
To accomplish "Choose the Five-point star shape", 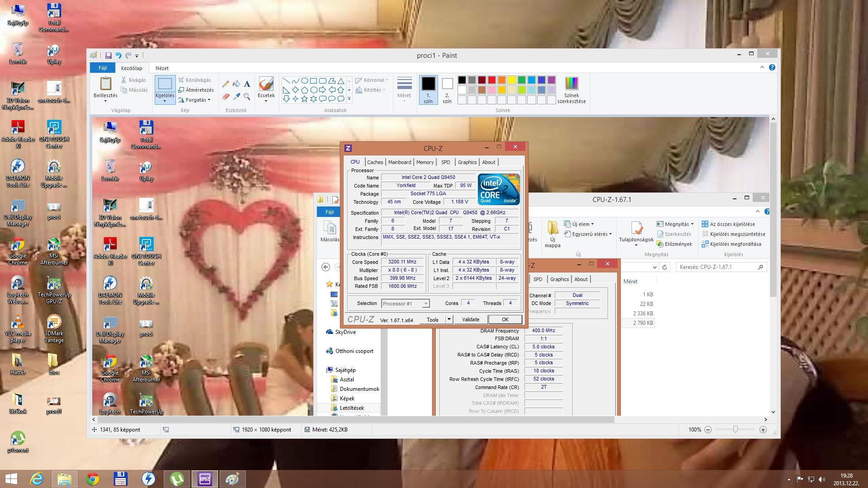I will [x=304, y=99].
